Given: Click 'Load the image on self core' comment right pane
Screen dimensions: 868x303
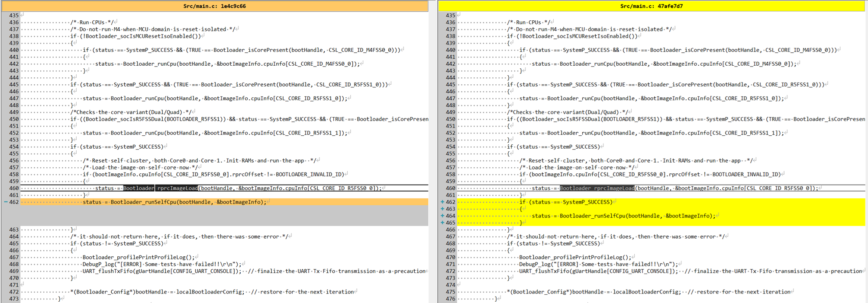Looking at the screenshot, I should coord(577,167).
